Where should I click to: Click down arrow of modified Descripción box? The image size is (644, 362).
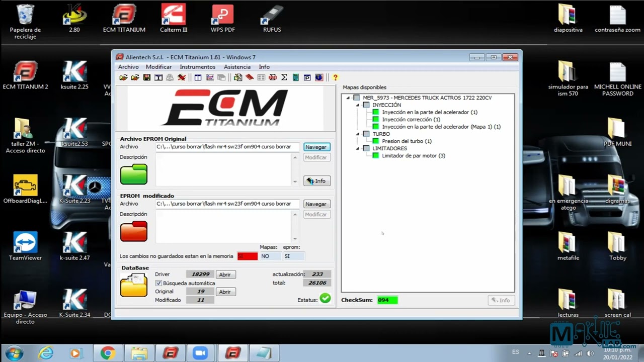295,239
